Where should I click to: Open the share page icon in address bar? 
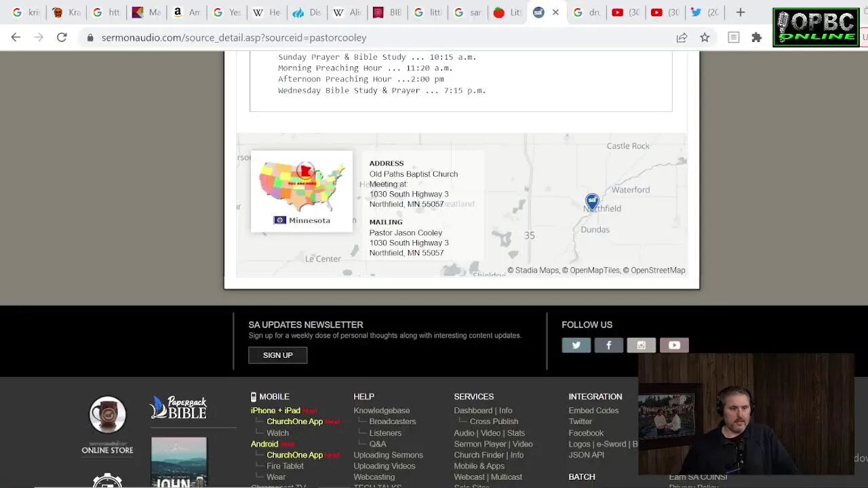click(682, 37)
